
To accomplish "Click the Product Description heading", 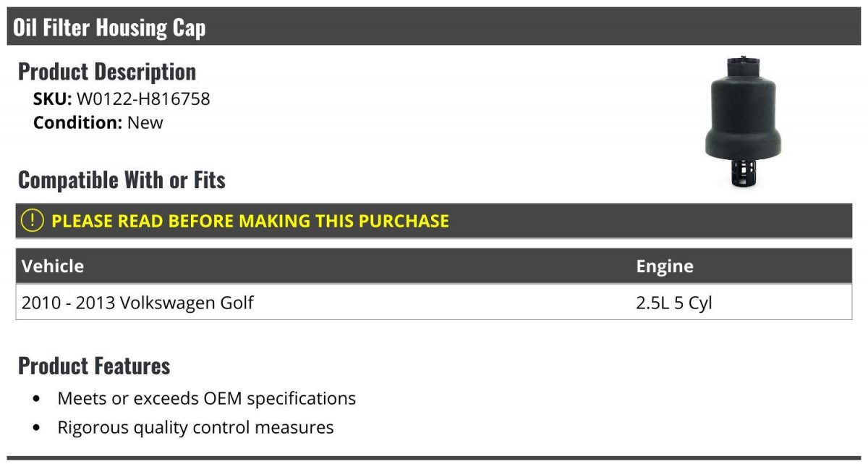I will (x=107, y=72).
